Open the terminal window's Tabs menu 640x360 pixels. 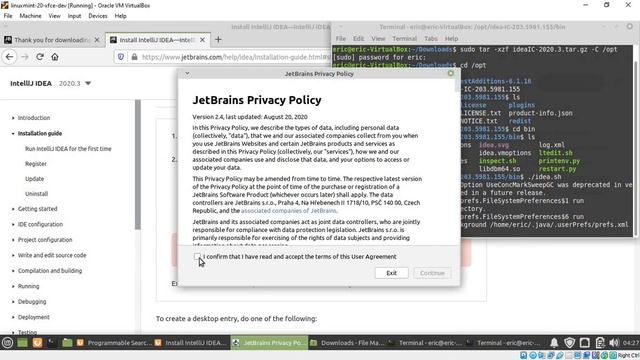(x=431, y=39)
